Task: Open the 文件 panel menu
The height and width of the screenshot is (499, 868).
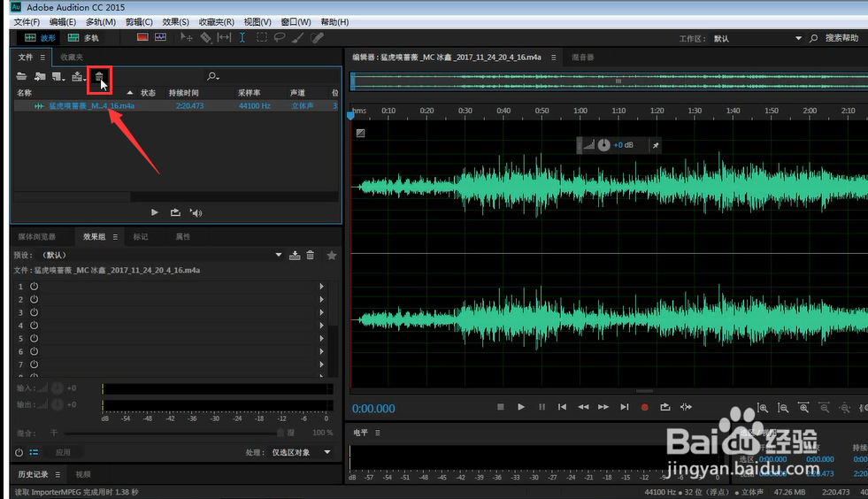Action: [42, 57]
